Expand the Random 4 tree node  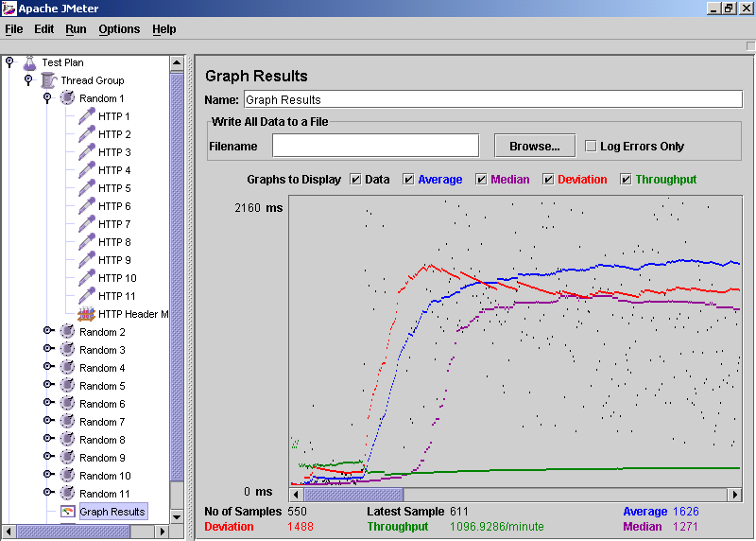point(48,366)
